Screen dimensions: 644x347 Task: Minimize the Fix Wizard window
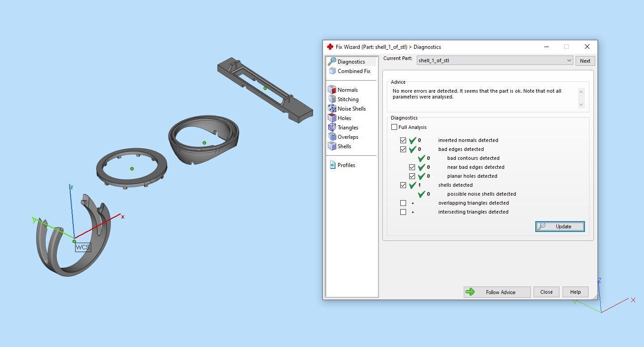pyautogui.click(x=546, y=47)
